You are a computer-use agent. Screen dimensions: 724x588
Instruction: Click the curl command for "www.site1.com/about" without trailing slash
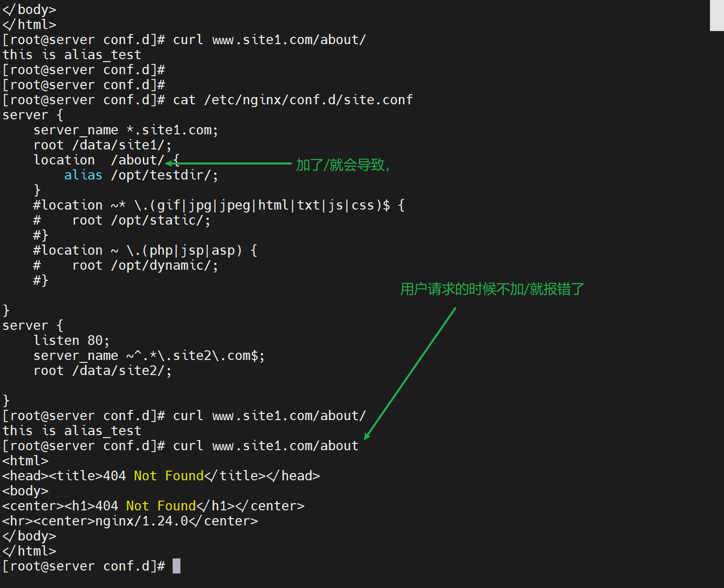265,446
